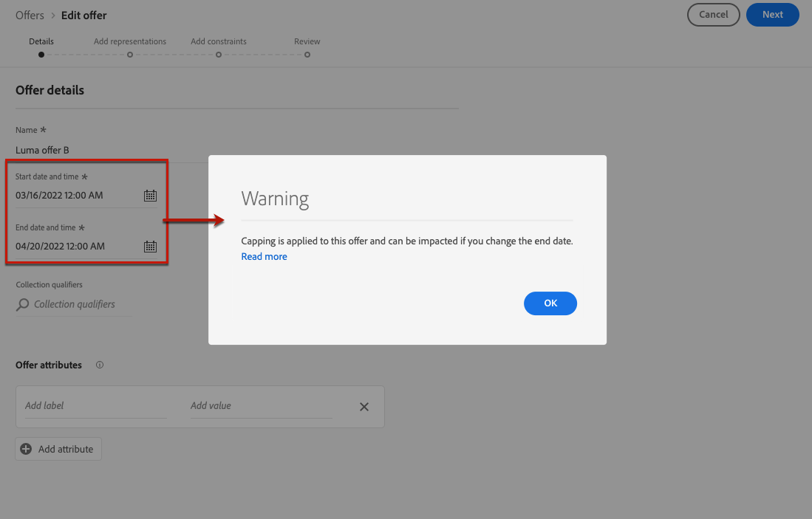Click the Add value field
The width and height of the screenshot is (812, 519).
pyautogui.click(x=261, y=406)
